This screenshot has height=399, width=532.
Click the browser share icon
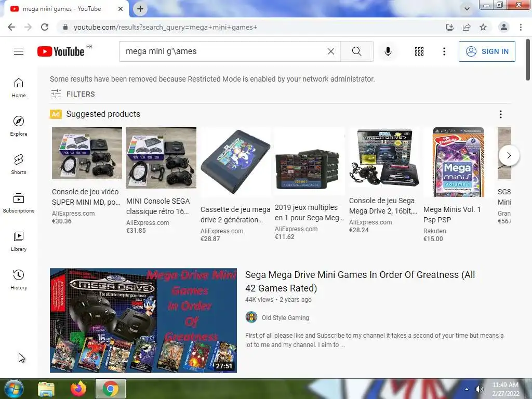pos(467,27)
